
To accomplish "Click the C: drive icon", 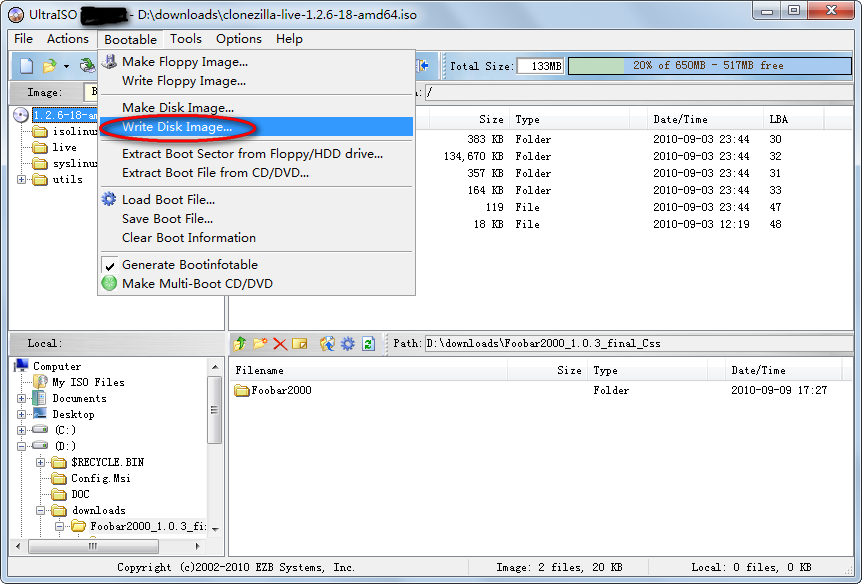I will [x=40, y=429].
